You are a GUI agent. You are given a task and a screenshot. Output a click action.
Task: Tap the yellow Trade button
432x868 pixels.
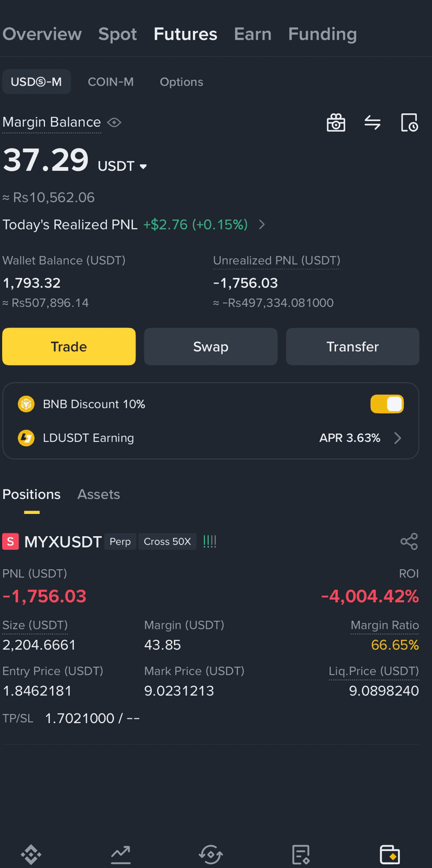click(x=69, y=346)
